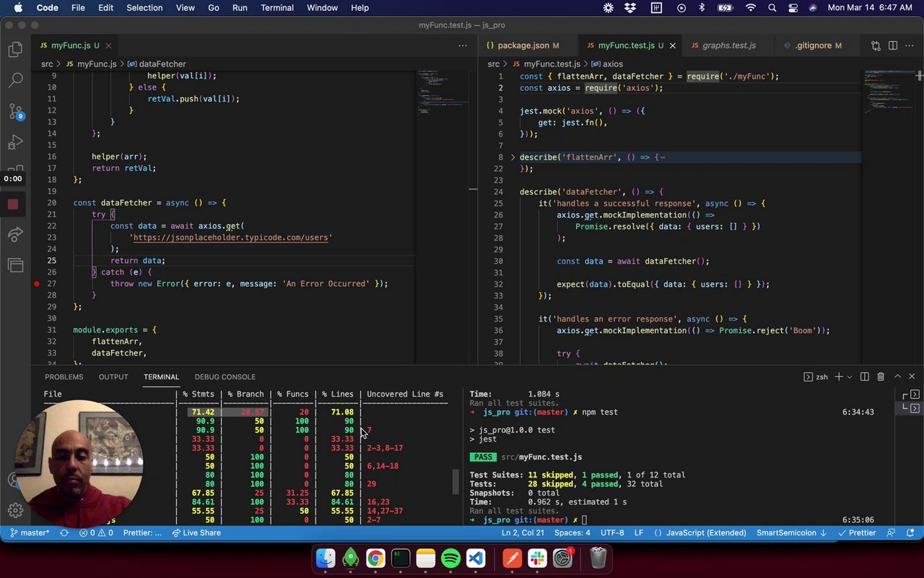Stop the recording with the red square
Screen dimensions: 924x578
pos(13,204)
